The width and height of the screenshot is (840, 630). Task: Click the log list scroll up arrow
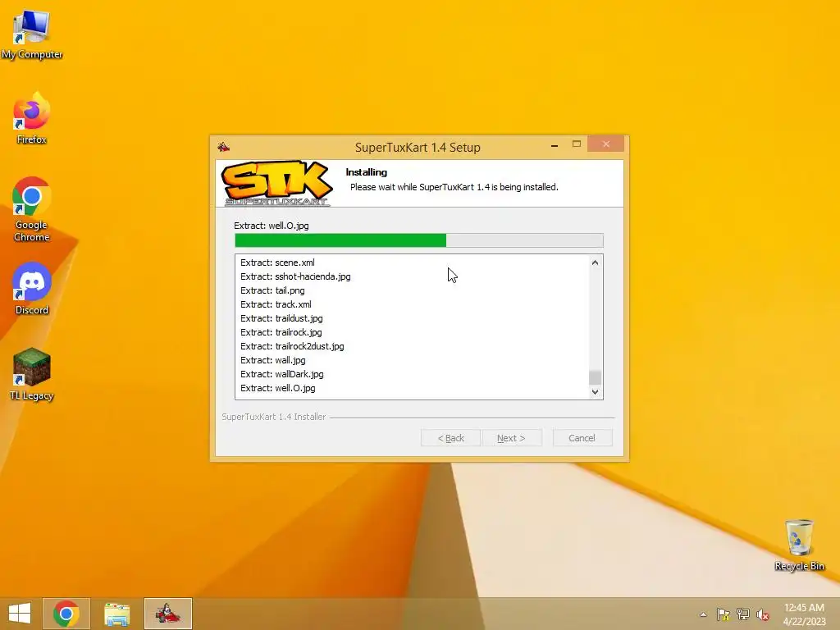pyautogui.click(x=595, y=262)
